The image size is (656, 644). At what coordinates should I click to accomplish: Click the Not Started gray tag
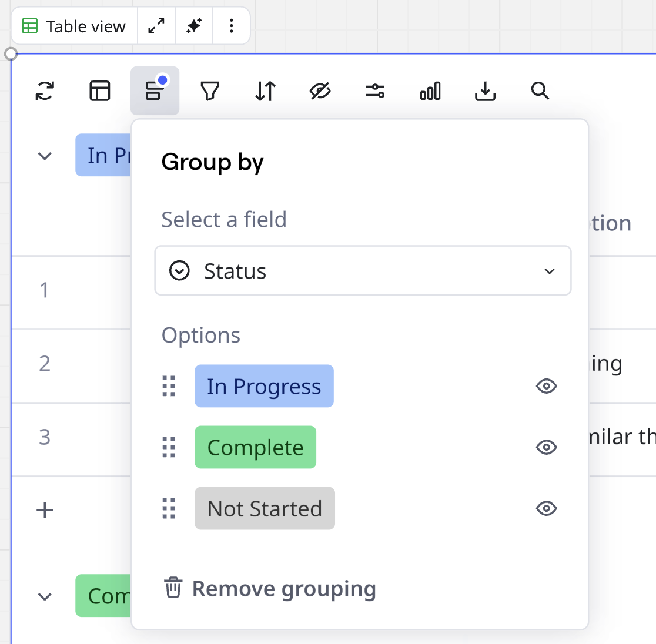click(x=265, y=508)
